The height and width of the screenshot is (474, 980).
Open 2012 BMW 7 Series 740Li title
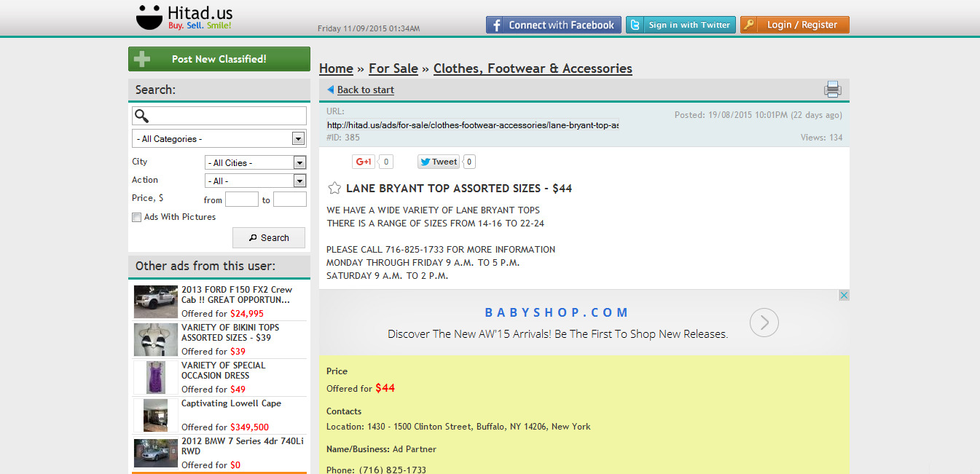coord(243,446)
